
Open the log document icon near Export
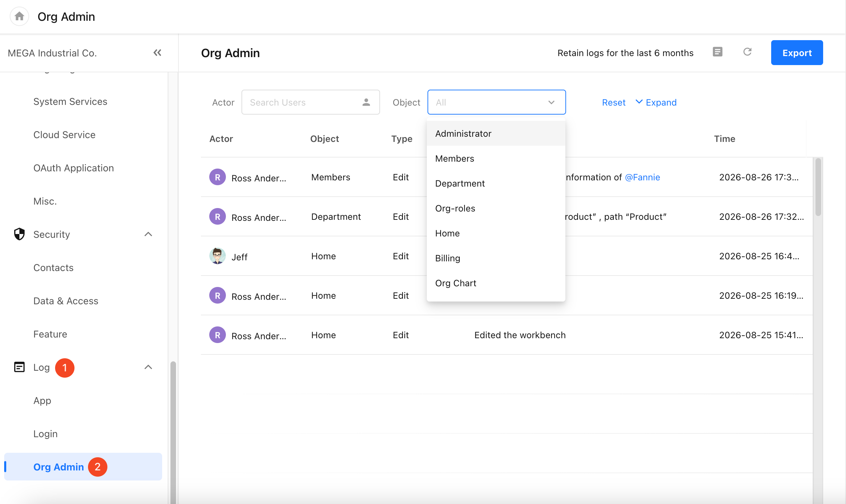tap(717, 52)
